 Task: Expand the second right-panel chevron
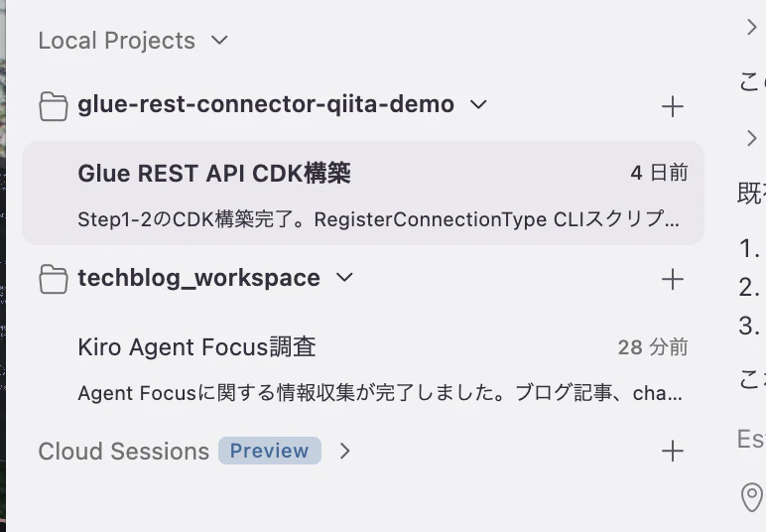(751, 138)
